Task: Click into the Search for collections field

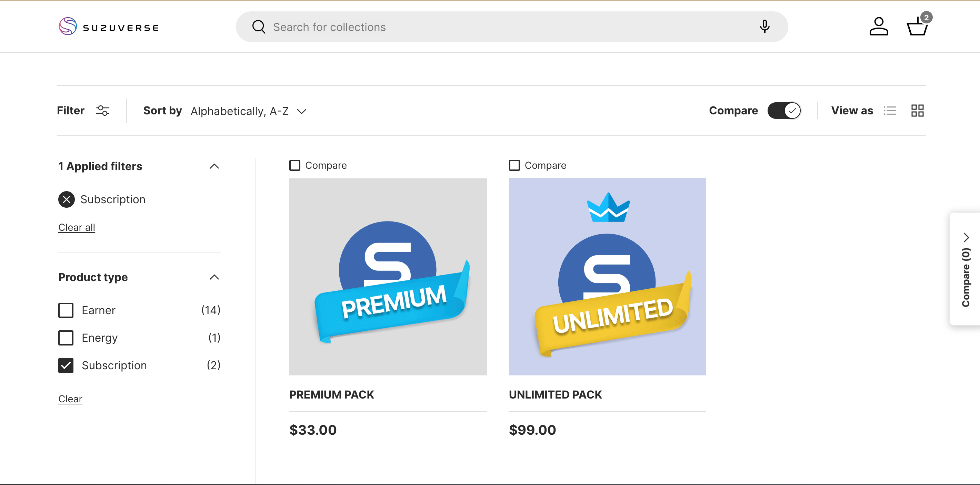Action: coord(494,27)
